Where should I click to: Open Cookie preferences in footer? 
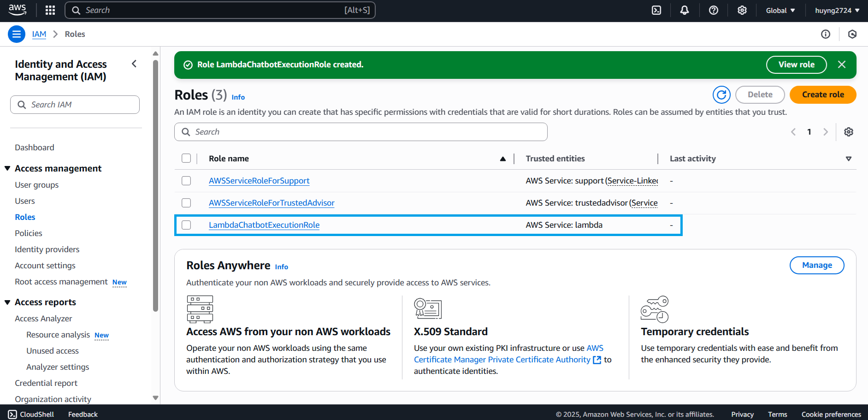[831, 414]
